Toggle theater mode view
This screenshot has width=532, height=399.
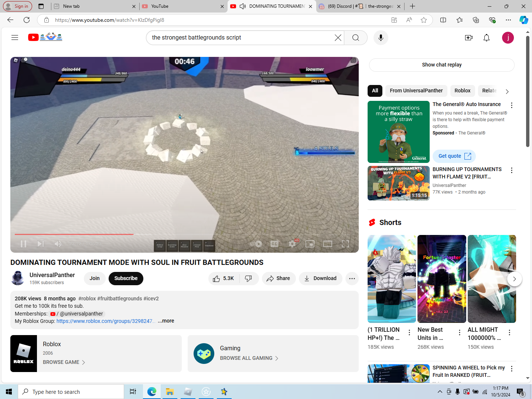click(x=328, y=244)
